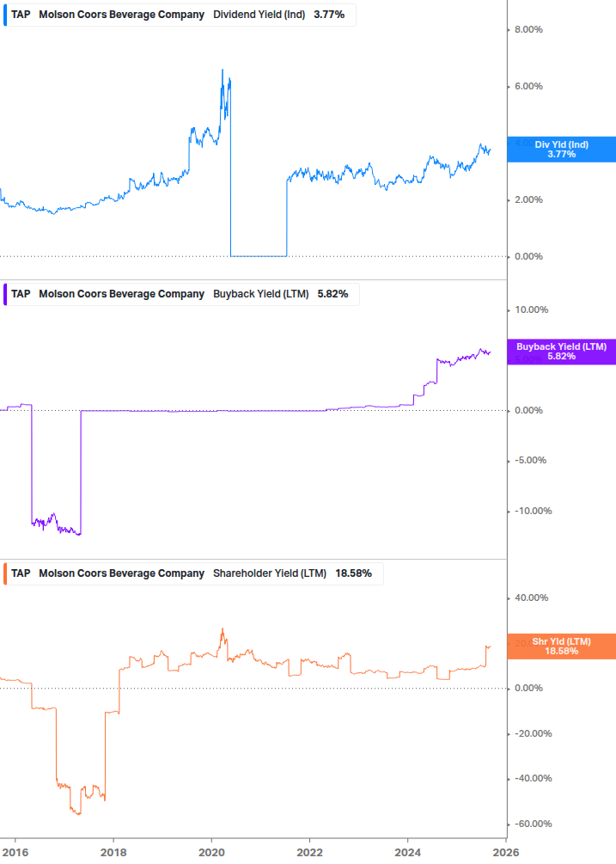This screenshot has height=864, width=616.
Task: Click the 8.00% dividend yield axis label
Action: coord(528,30)
